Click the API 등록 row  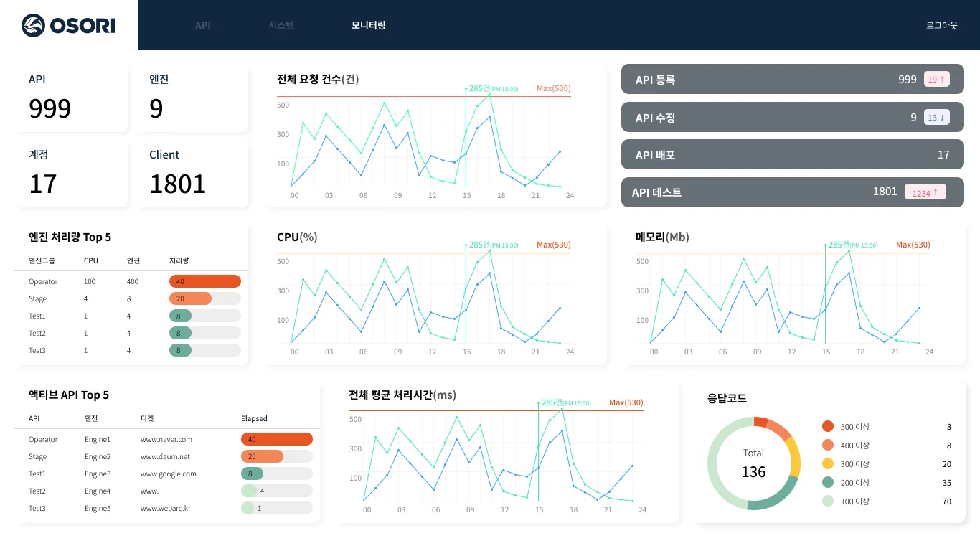click(x=793, y=80)
